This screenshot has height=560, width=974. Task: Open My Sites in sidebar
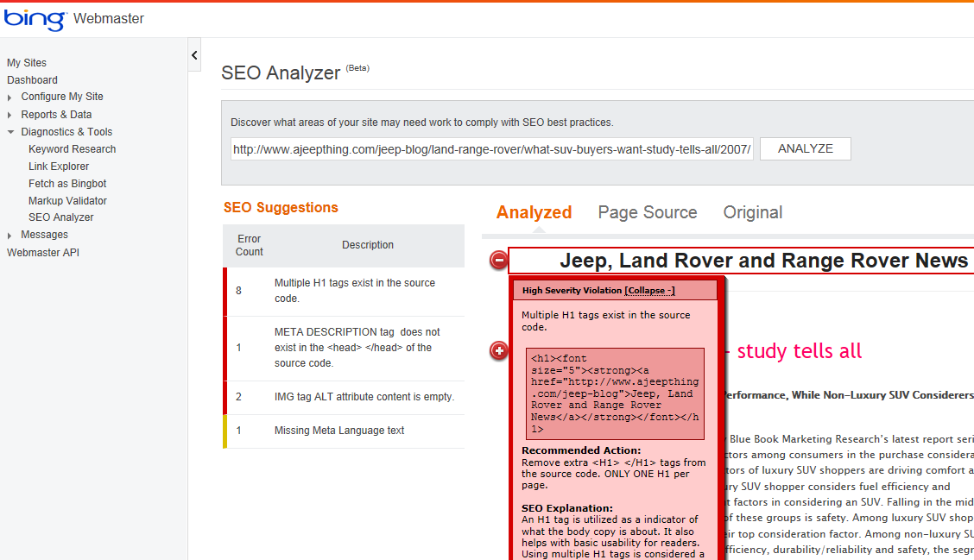tap(27, 63)
